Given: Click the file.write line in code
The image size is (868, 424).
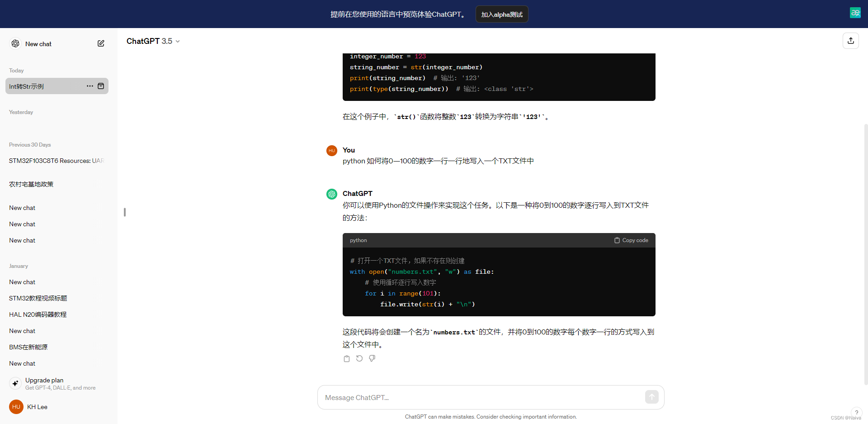Looking at the screenshot, I should click(x=427, y=304).
